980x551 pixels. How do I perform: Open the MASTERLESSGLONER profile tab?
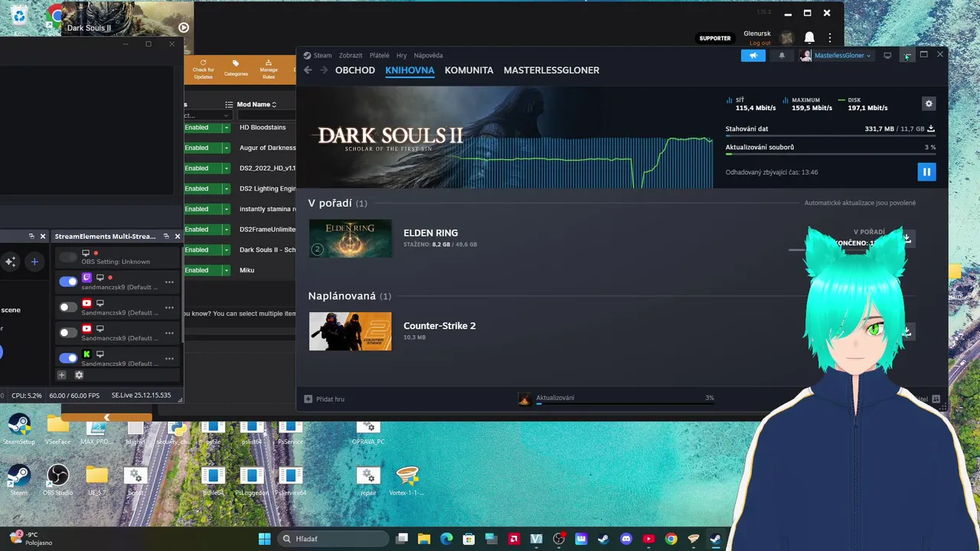pyautogui.click(x=551, y=70)
